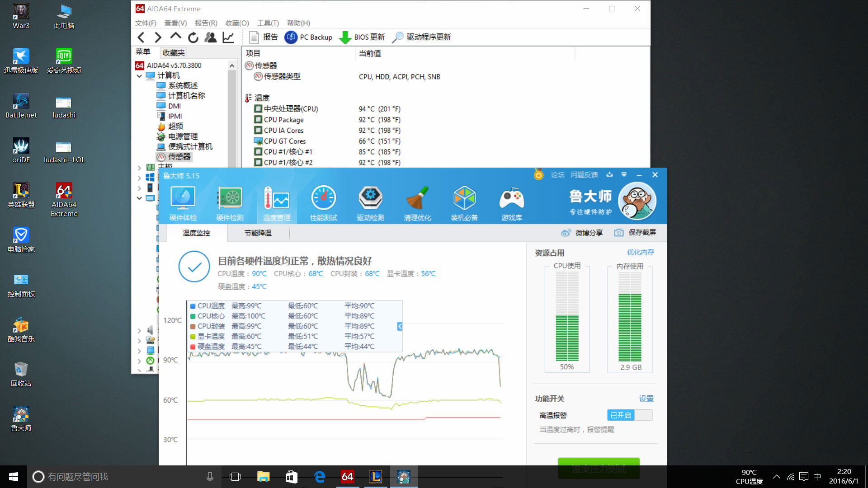
Task: Click the AIDA64 forward navigation arrow
Action: pos(158,38)
